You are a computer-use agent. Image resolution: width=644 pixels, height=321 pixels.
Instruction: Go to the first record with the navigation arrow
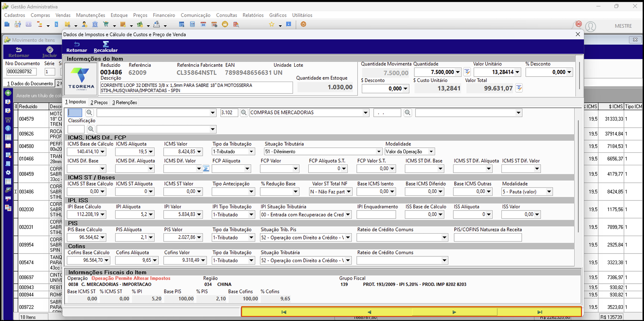[x=284, y=312]
